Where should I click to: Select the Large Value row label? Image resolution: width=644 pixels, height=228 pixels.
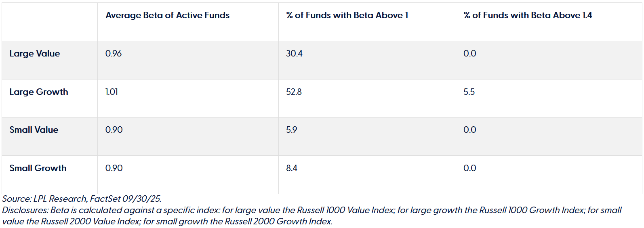[35, 54]
